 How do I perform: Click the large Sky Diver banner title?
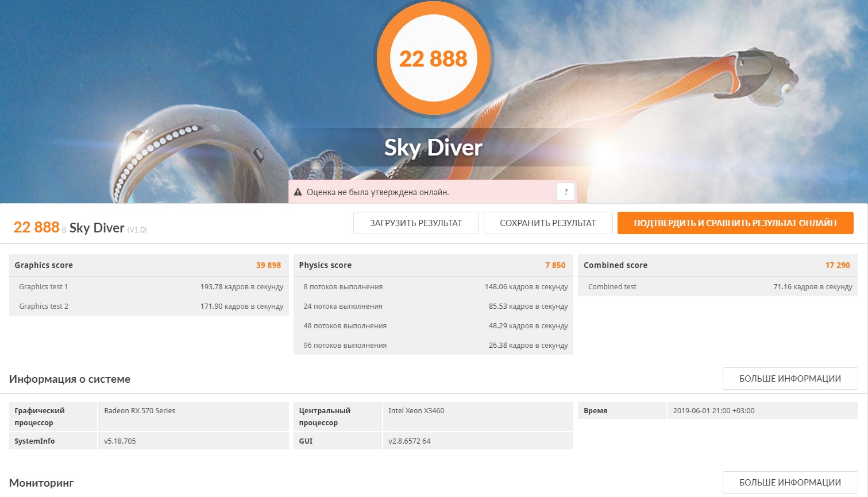click(x=433, y=148)
